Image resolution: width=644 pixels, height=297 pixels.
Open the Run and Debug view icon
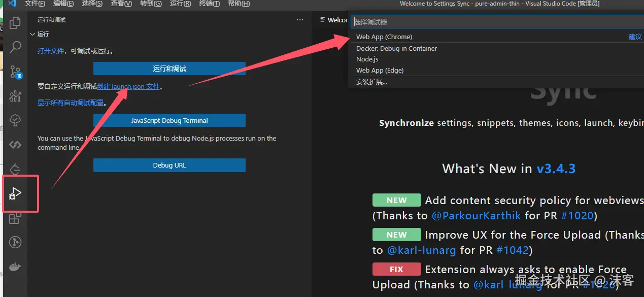[x=16, y=193]
